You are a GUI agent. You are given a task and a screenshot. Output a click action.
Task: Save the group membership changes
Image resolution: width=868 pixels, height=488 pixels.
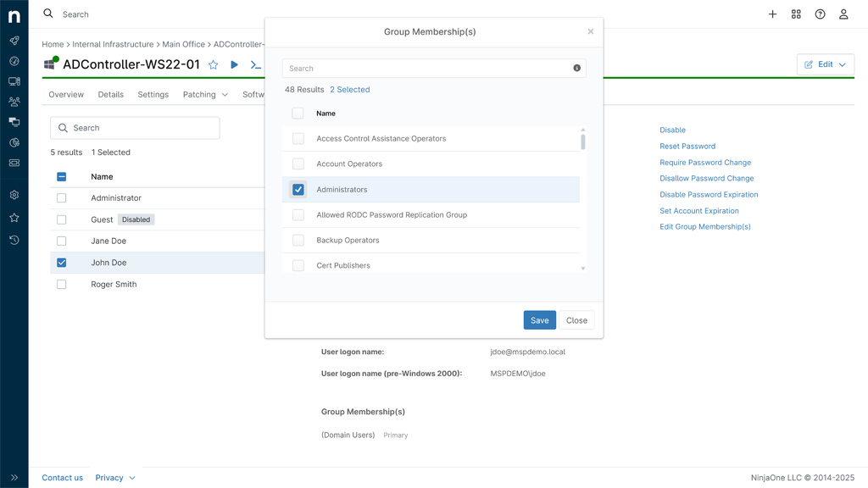(x=540, y=320)
